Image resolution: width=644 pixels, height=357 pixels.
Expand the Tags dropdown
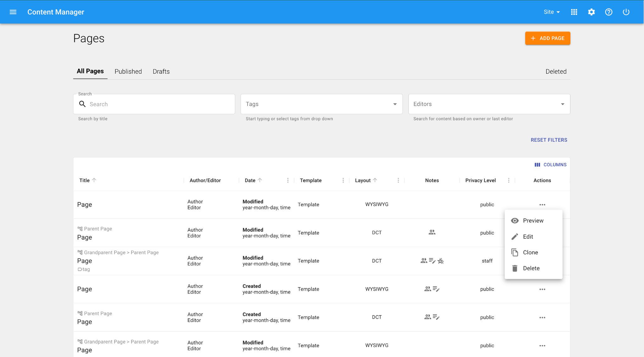pyautogui.click(x=395, y=104)
